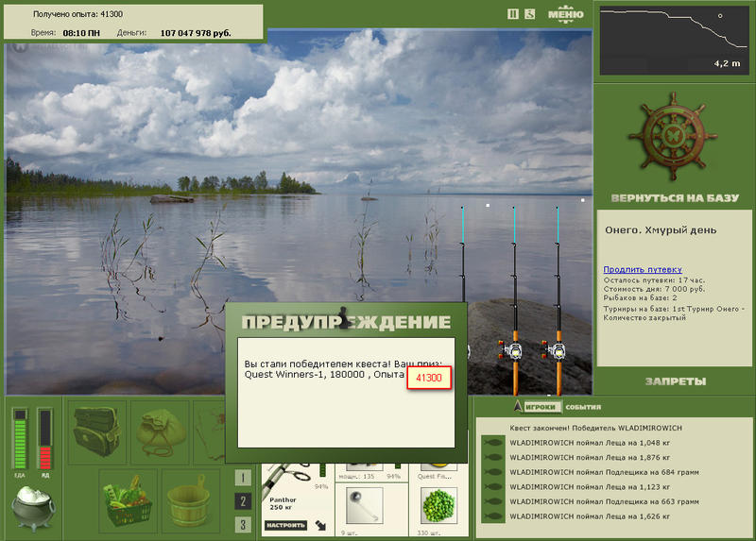This screenshot has width=756, height=541.
Task: Open the ЗАПРЕТЫ section
Action: point(676,381)
